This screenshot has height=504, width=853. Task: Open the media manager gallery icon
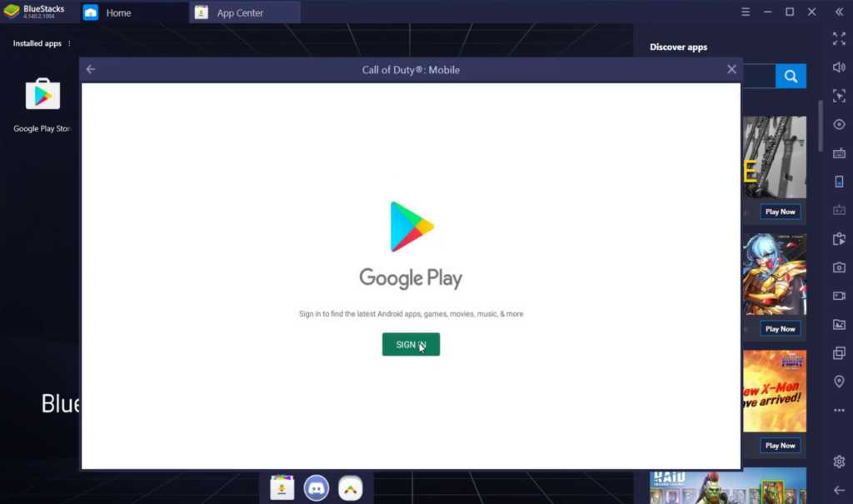point(839,325)
